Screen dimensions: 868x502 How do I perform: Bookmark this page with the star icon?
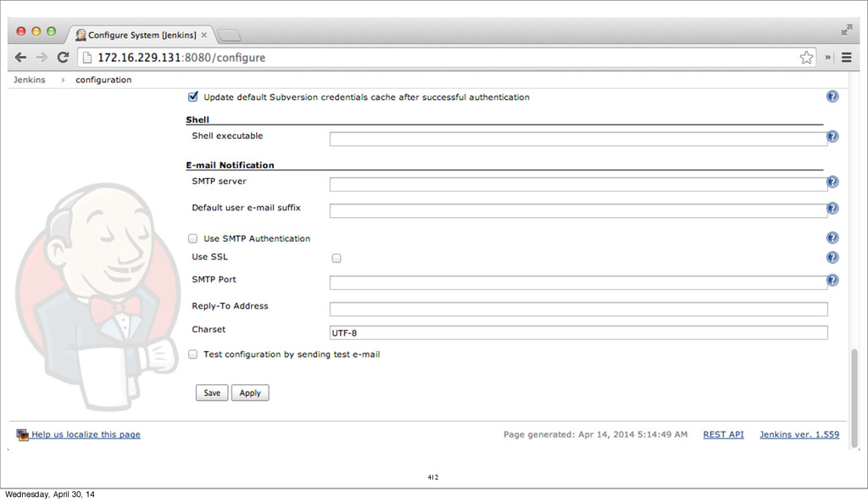[807, 57]
